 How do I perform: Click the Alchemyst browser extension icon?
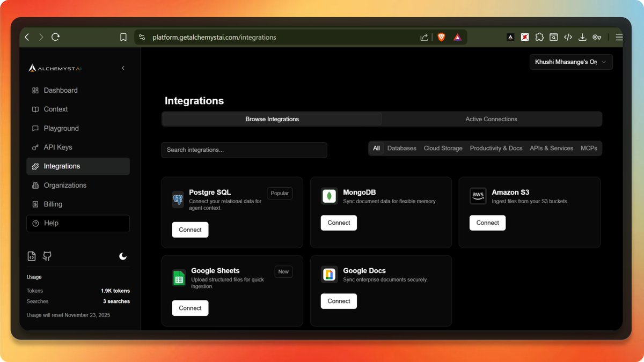(510, 37)
